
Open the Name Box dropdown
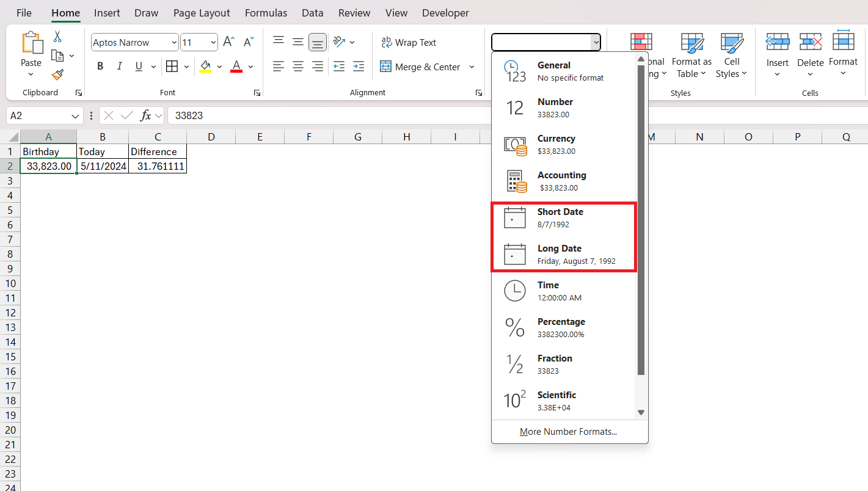[x=75, y=115]
